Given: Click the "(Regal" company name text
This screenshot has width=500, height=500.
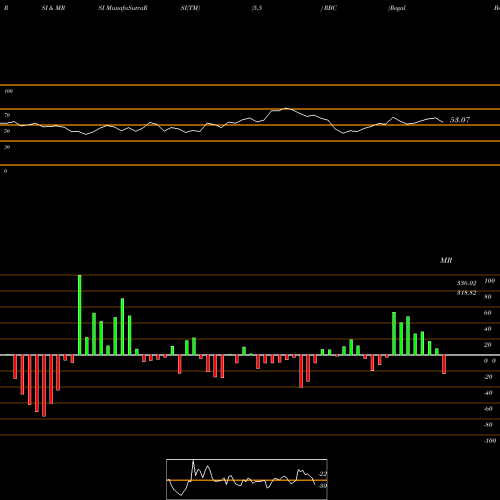Looking at the screenshot, I should (397, 8).
